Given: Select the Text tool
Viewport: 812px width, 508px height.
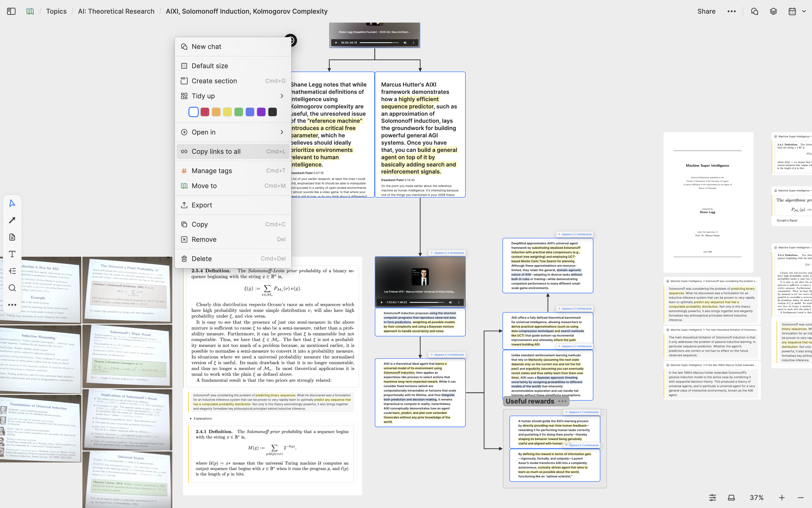Looking at the screenshot, I should point(12,254).
